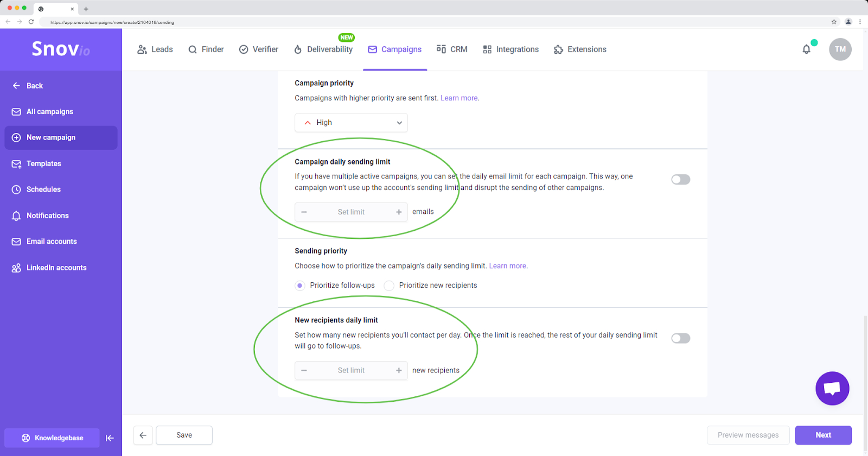Open the notifications bell icon
This screenshot has width=868, height=456.
coord(807,49)
